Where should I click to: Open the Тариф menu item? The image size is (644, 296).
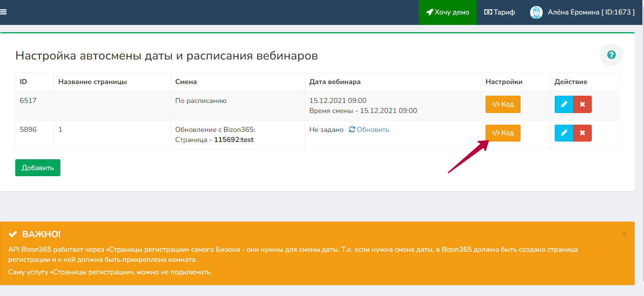point(499,12)
